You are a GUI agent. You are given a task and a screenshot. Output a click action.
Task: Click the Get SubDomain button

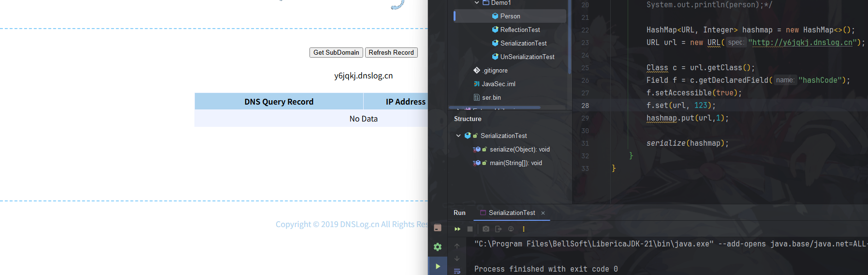pyautogui.click(x=336, y=52)
